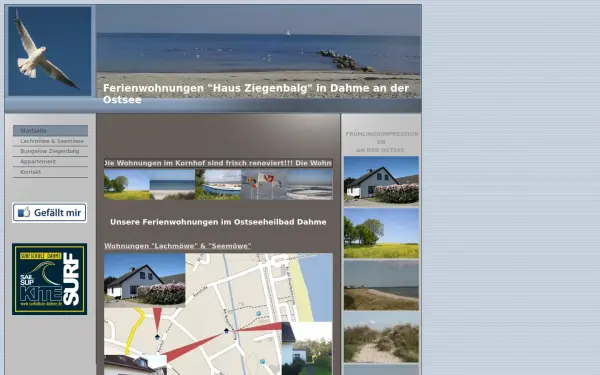600x375 pixels.
Task: Click the left house marker on map
Action: tap(157, 337)
